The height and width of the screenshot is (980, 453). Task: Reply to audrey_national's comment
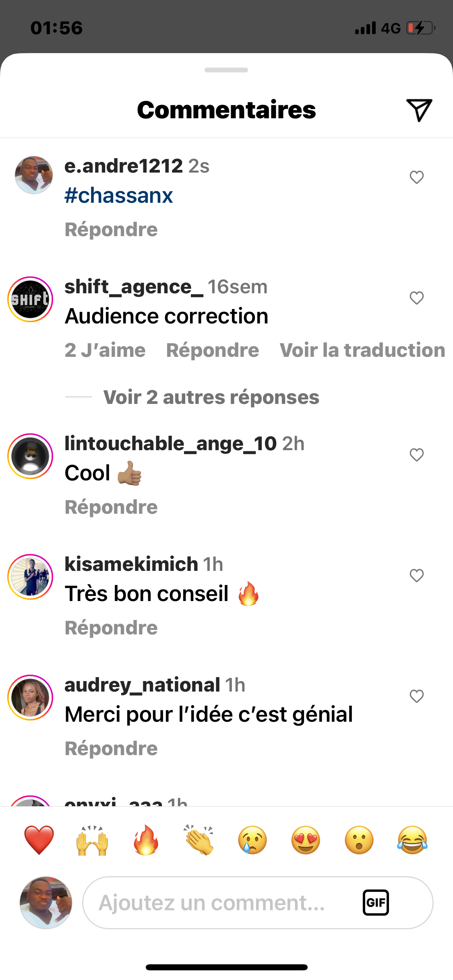(111, 748)
